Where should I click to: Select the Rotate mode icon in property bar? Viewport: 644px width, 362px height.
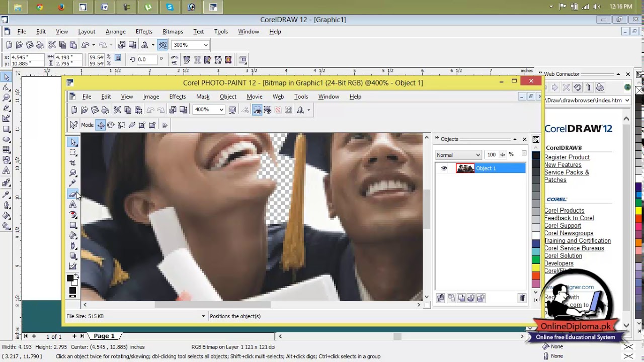[x=111, y=125]
